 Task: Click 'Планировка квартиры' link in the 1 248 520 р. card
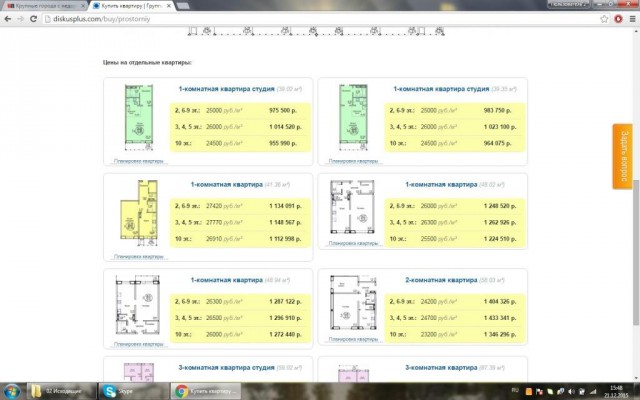[x=353, y=243]
